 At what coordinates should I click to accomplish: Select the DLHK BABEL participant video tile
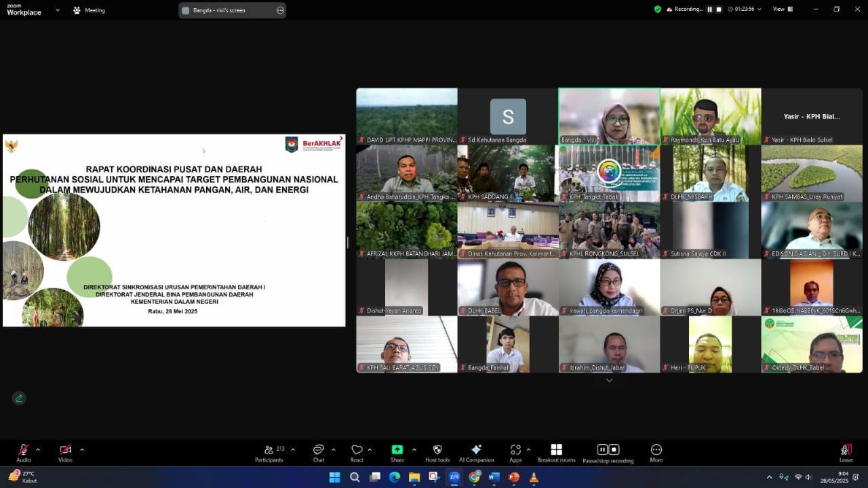508,287
